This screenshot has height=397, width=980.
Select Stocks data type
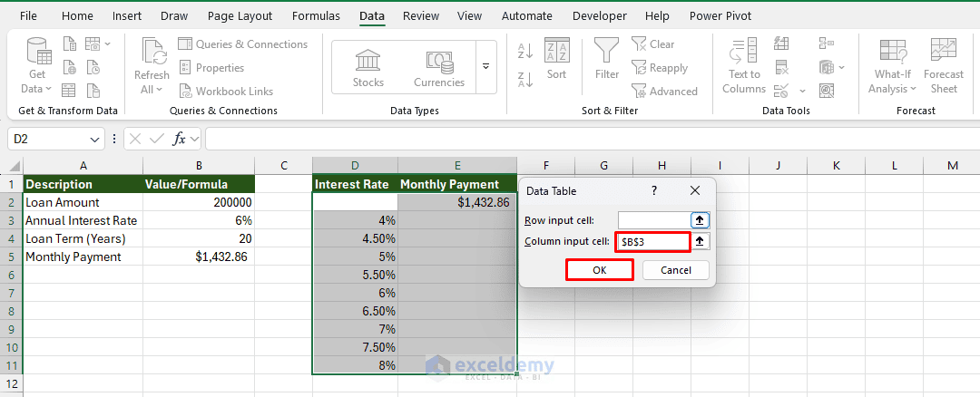point(368,69)
